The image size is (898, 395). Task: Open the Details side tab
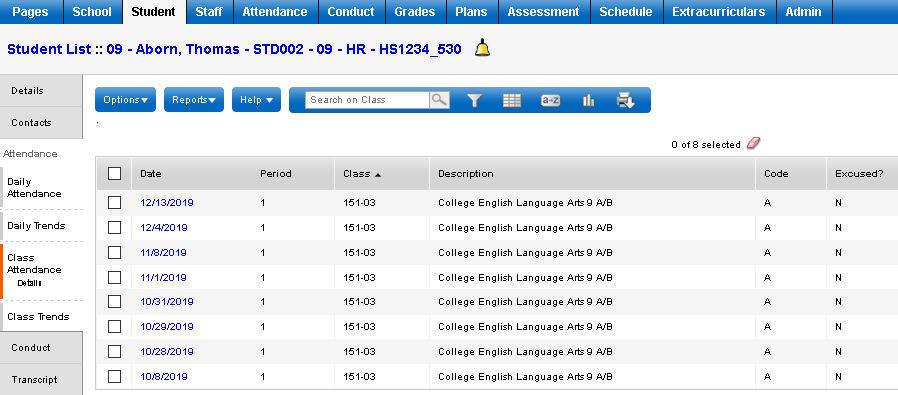[x=41, y=90]
